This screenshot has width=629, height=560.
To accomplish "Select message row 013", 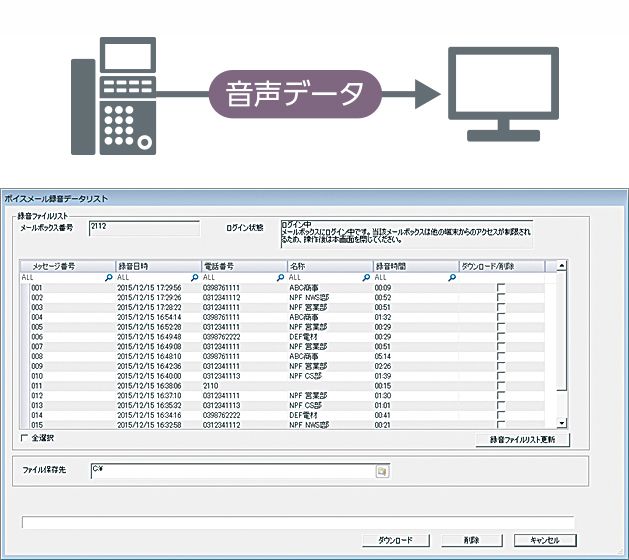I will [x=282, y=405].
